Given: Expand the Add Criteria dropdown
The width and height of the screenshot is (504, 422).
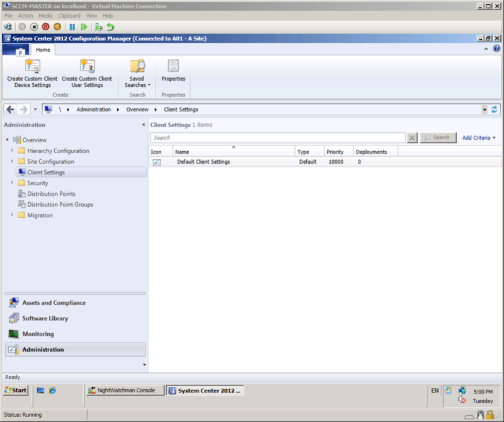Looking at the screenshot, I should click(479, 137).
